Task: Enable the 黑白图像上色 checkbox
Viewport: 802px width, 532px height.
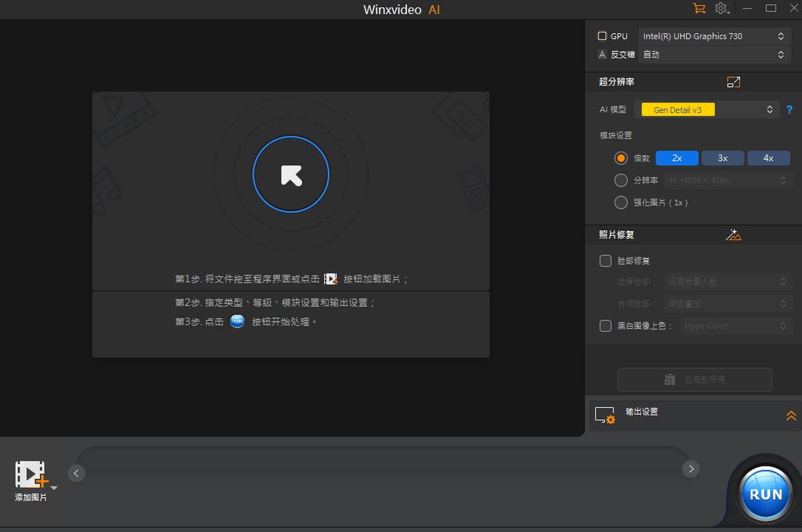Action: (x=606, y=325)
